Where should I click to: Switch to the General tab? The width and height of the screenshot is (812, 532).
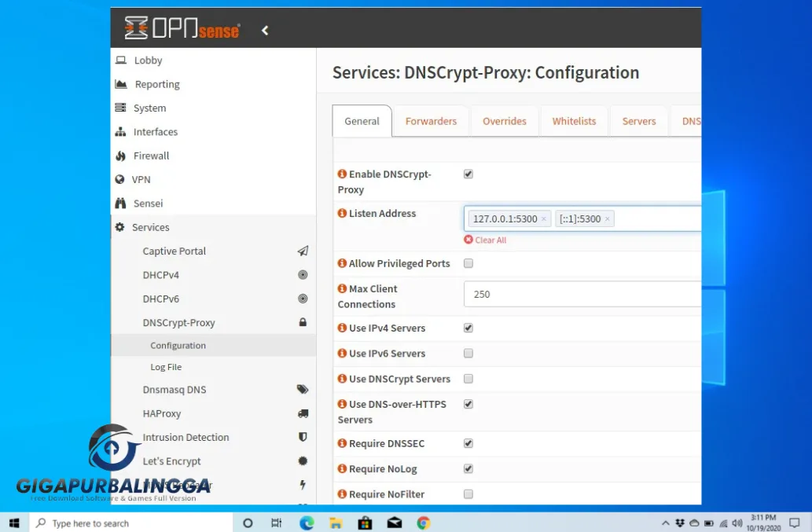click(x=362, y=121)
